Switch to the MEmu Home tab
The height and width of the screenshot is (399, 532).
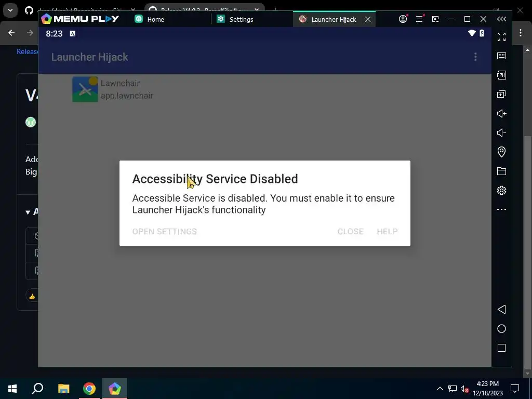pyautogui.click(x=150, y=19)
